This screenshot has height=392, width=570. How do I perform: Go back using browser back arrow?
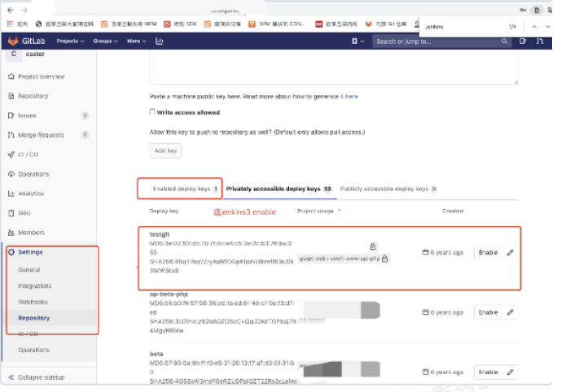click(x=11, y=10)
